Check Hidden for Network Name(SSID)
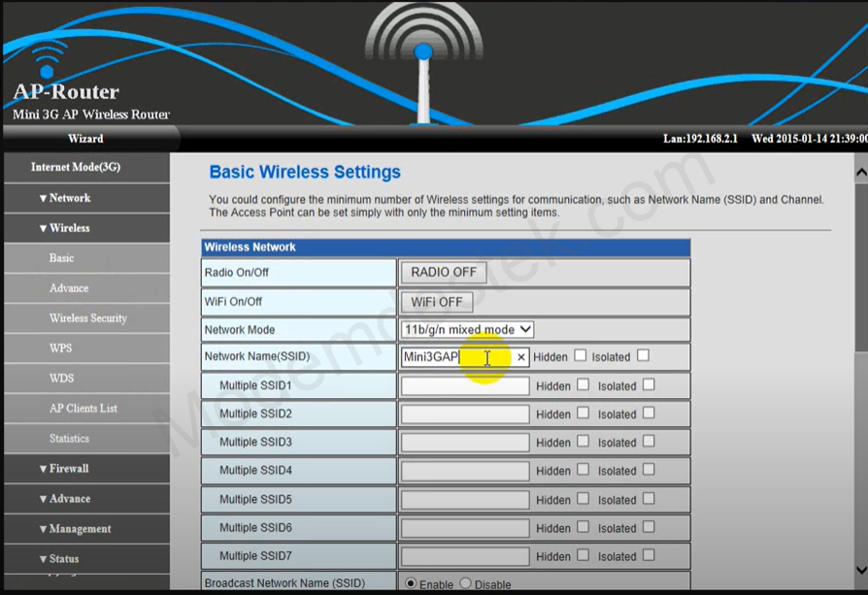Screen dimensions: 868x595 pos(581,356)
